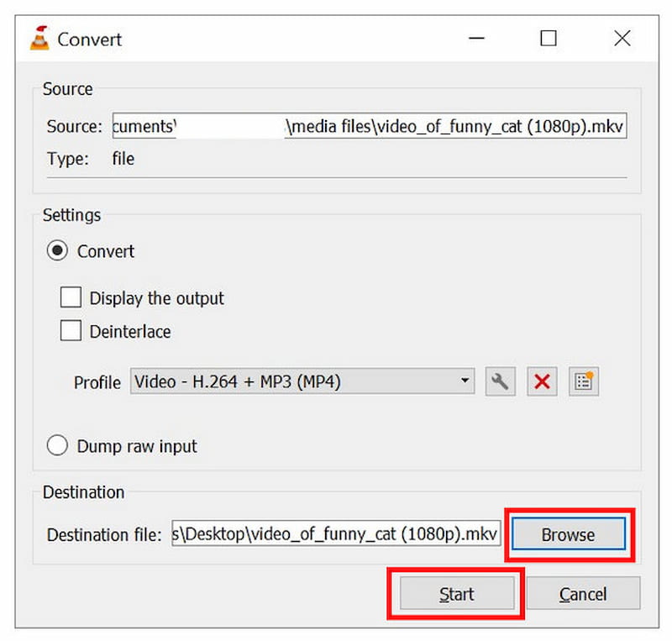The width and height of the screenshot is (672, 641).
Task: Minimize the Convert dialog window
Action: [475, 39]
